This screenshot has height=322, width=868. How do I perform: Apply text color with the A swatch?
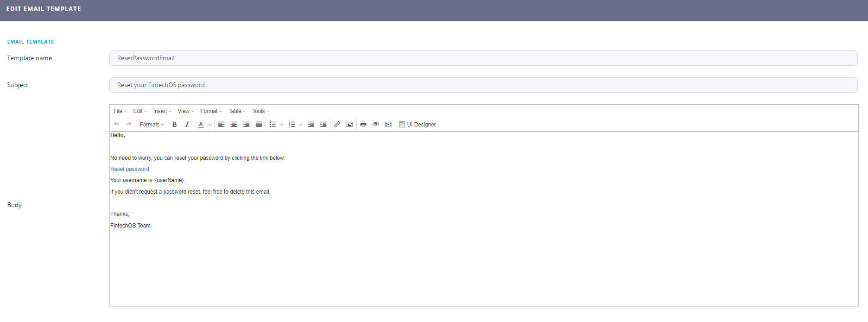(x=201, y=124)
